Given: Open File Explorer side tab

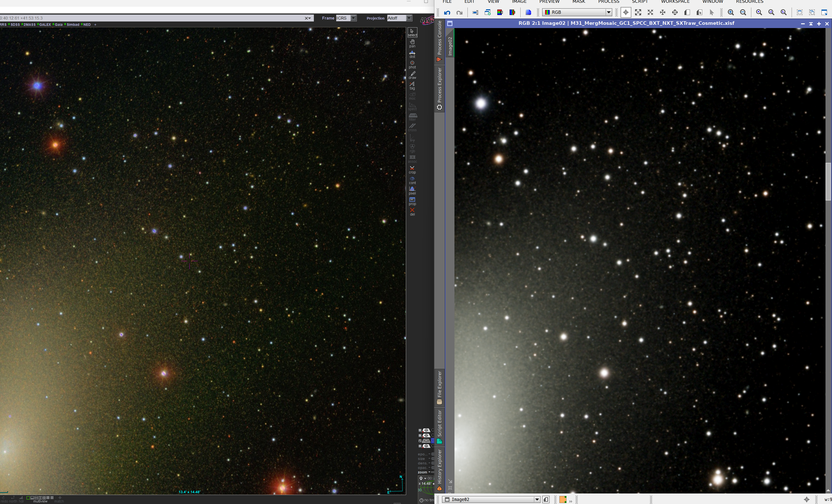Looking at the screenshot, I should click(439, 388).
